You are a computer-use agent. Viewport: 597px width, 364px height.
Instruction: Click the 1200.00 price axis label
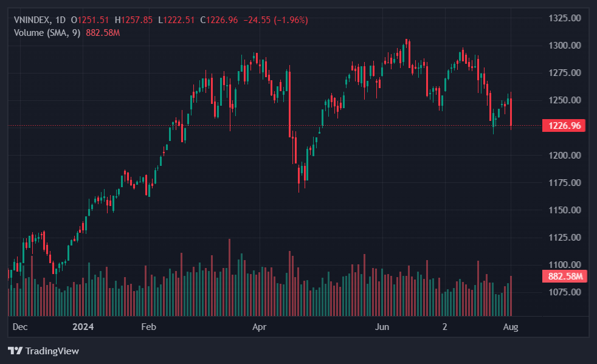[x=564, y=155]
